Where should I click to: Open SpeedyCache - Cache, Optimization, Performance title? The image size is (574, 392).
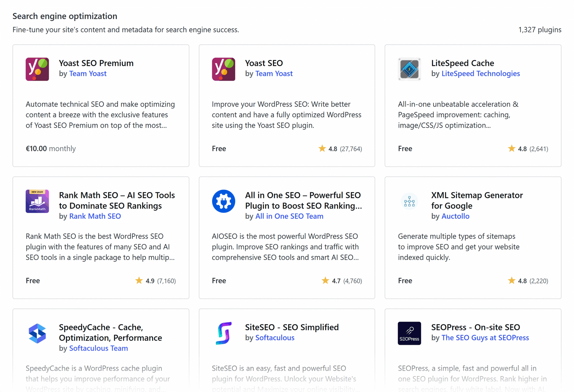coord(110,333)
